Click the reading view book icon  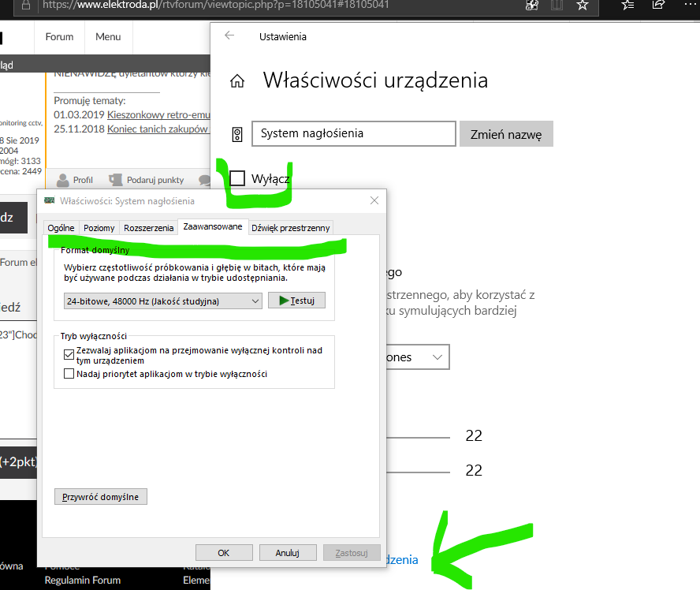point(557,6)
